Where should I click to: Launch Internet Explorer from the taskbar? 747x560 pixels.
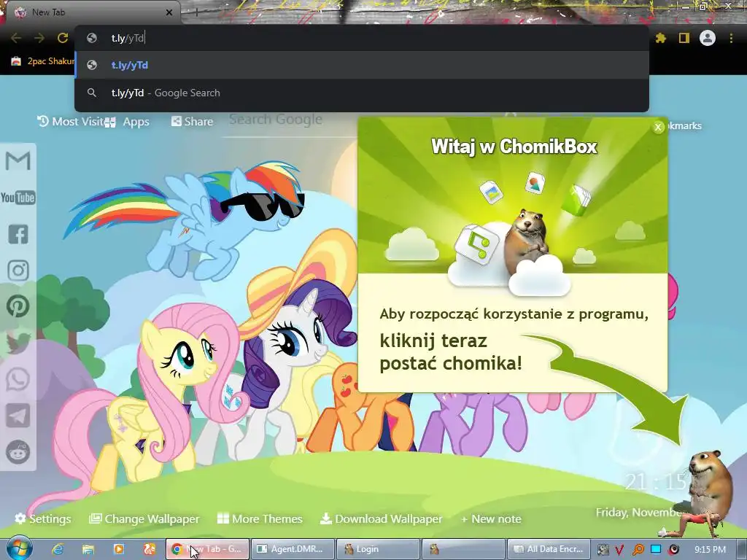click(58, 549)
